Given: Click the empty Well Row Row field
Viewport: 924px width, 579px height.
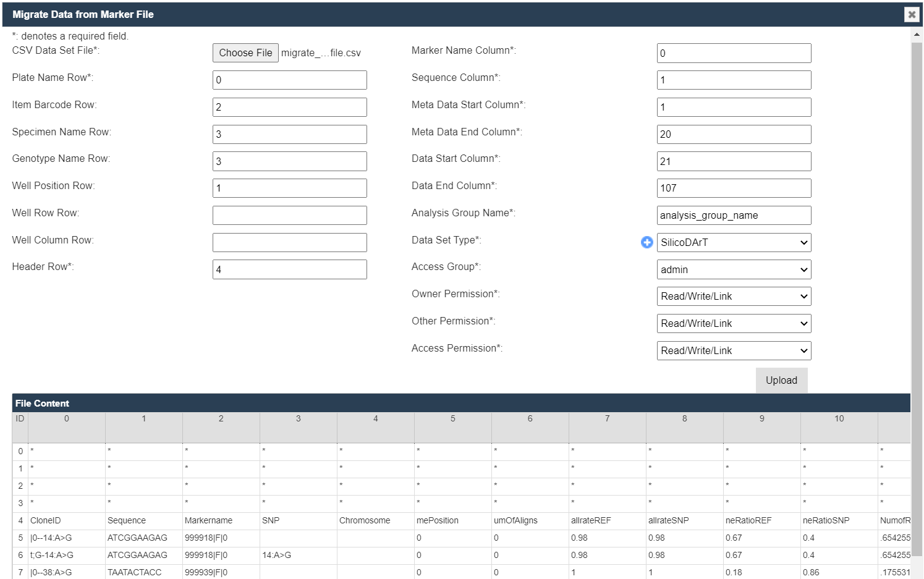Looking at the screenshot, I should (x=289, y=215).
